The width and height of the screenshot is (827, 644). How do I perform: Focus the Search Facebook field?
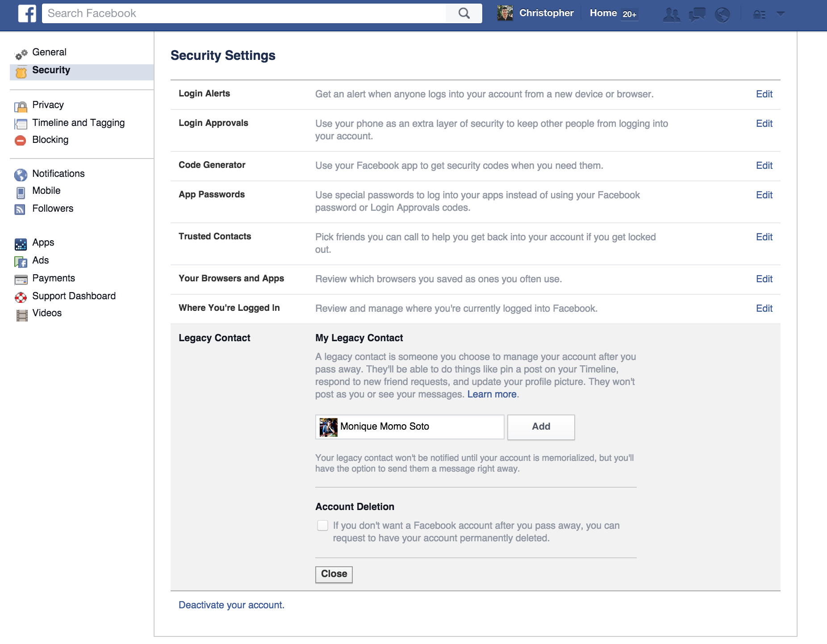click(244, 13)
